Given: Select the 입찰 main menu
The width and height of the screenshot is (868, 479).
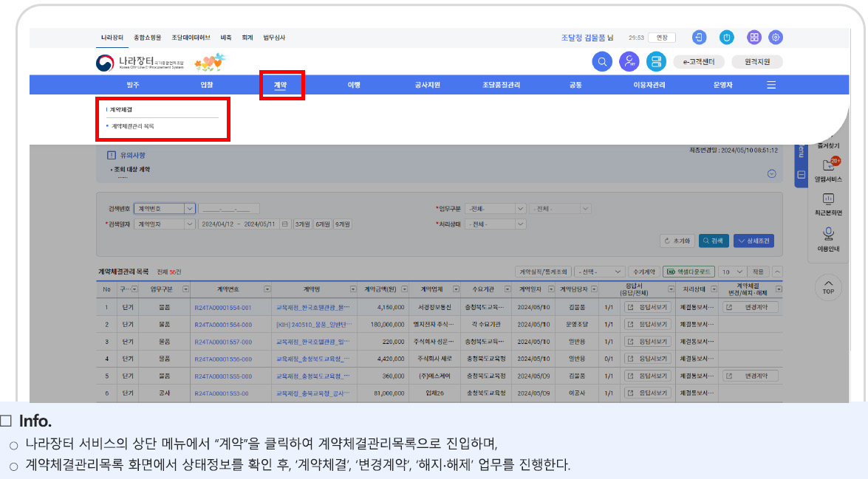Looking at the screenshot, I should click(x=207, y=85).
